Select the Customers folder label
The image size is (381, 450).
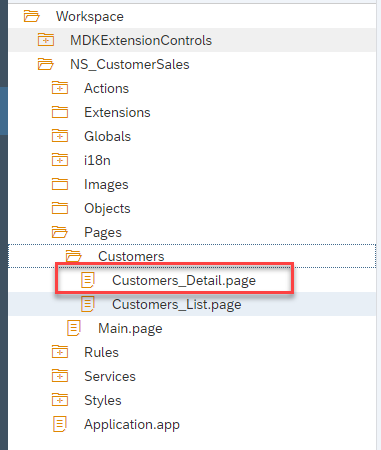(131, 256)
